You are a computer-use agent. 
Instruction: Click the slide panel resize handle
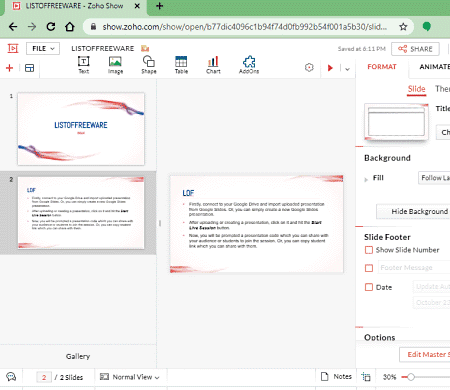[x=160, y=223]
